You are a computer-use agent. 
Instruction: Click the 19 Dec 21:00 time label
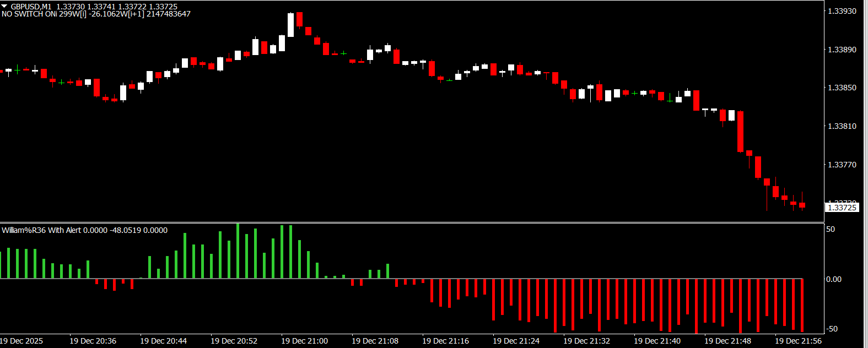point(304,341)
